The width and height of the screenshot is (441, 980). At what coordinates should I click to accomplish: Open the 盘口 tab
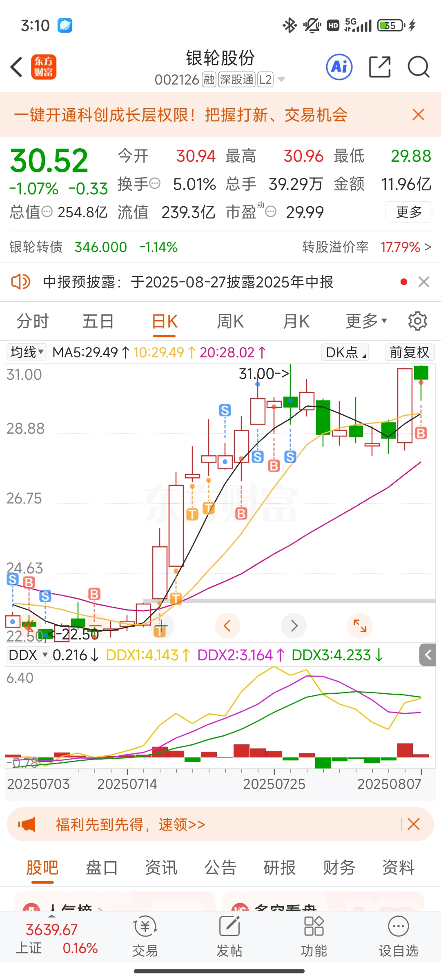point(102,867)
